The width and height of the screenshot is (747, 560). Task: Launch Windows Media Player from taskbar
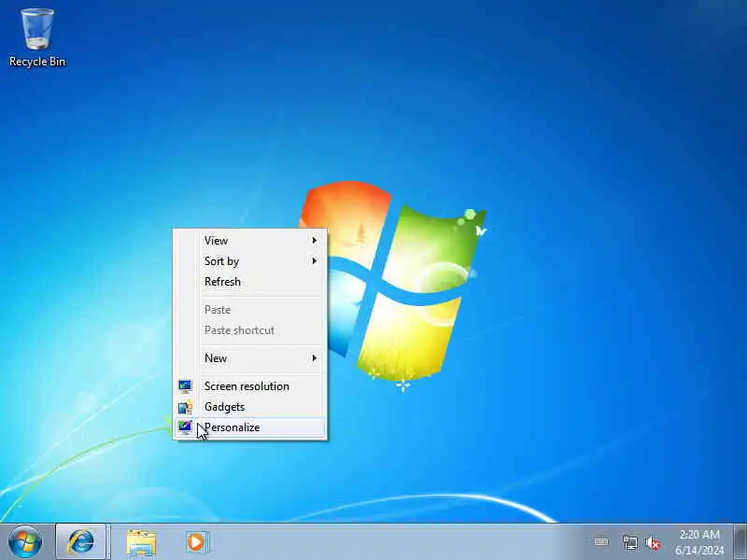(197, 542)
